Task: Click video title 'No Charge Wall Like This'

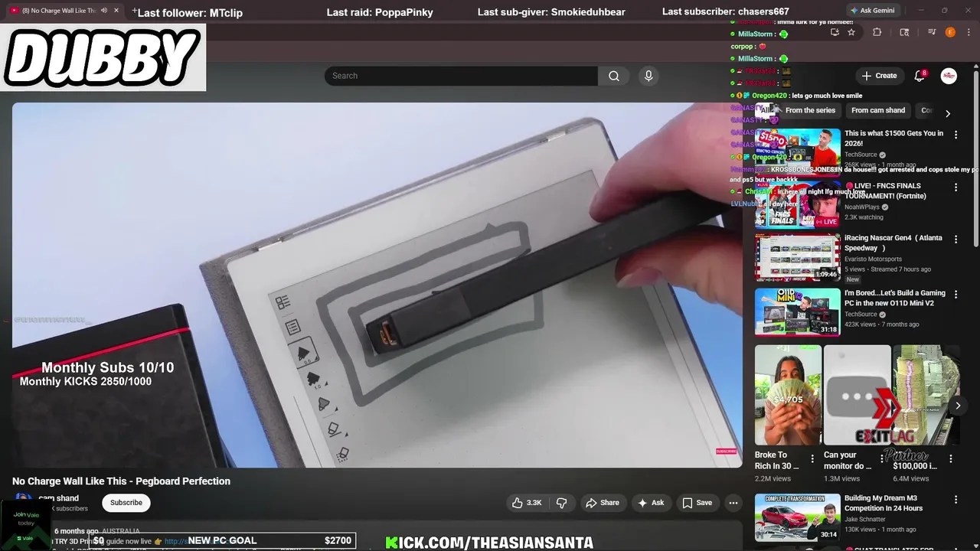Action: (x=121, y=481)
